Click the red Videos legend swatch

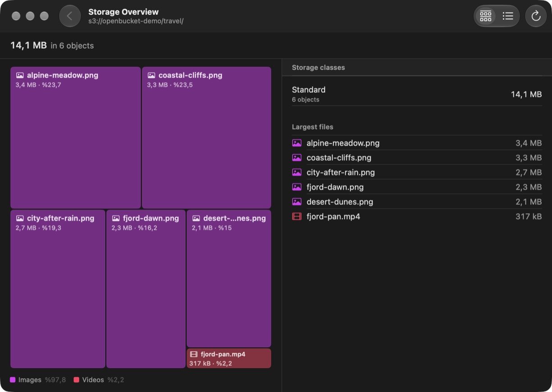pyautogui.click(x=77, y=380)
